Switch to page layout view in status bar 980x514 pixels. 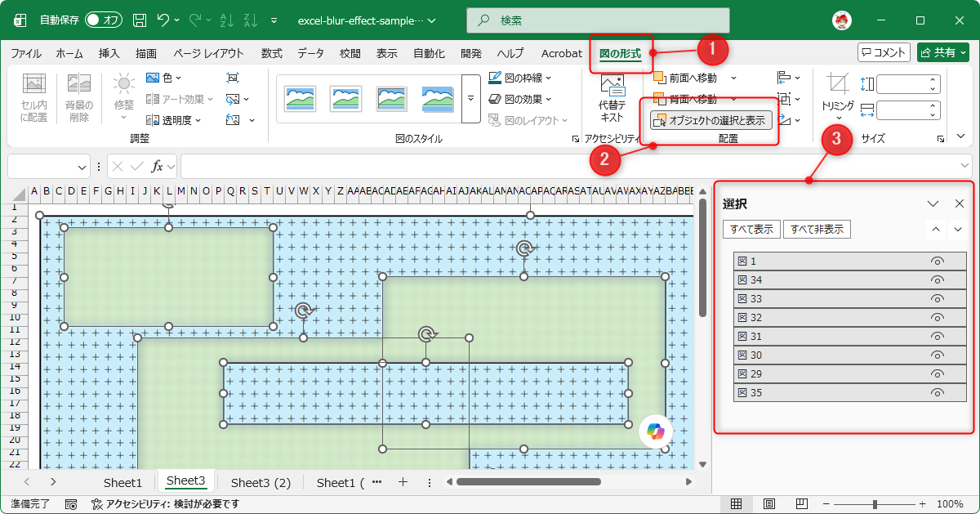point(768,503)
